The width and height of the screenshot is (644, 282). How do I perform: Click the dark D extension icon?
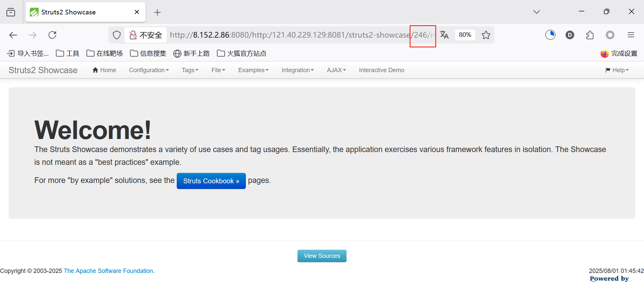(570, 35)
